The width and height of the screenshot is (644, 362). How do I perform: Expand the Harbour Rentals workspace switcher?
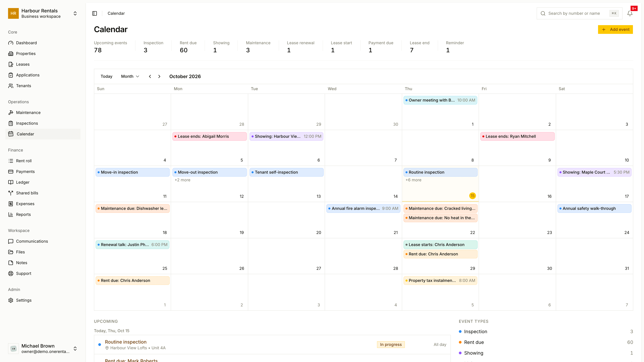click(x=75, y=13)
